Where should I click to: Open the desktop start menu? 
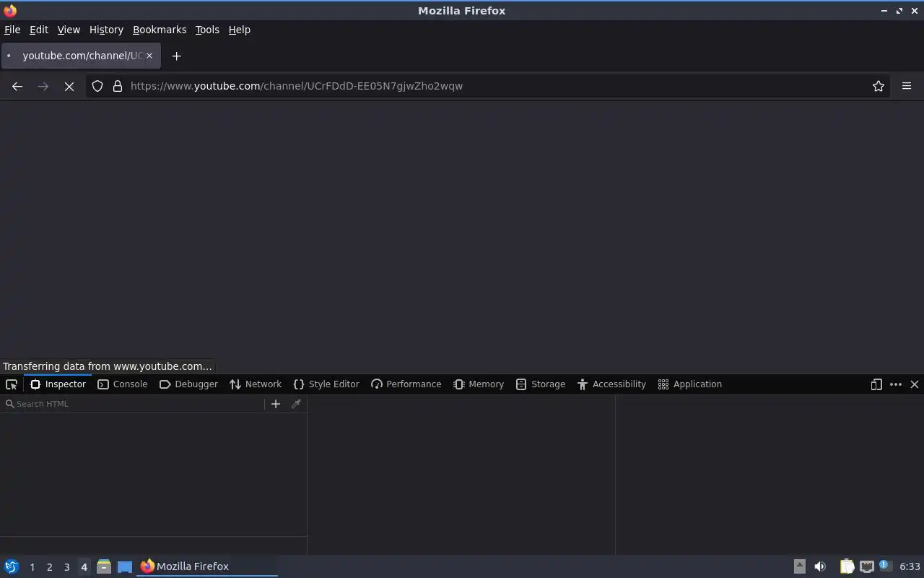12,566
